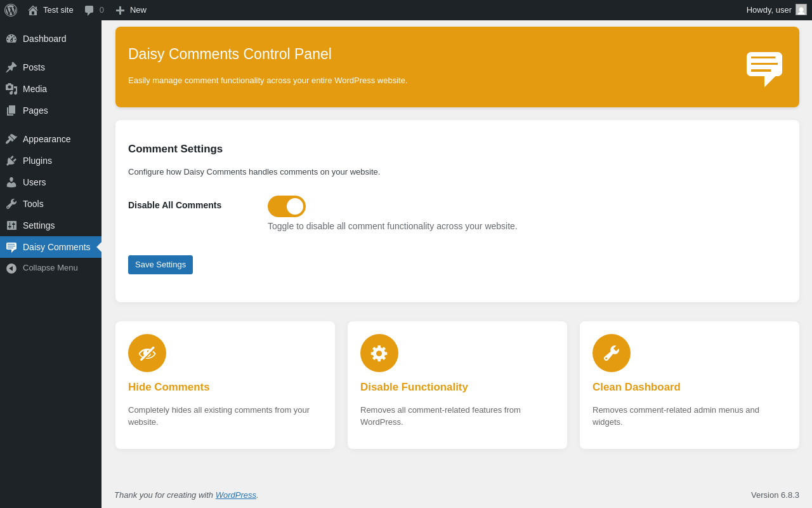Open the Media library menu
Viewport: 812px width, 508px height.
click(x=35, y=89)
